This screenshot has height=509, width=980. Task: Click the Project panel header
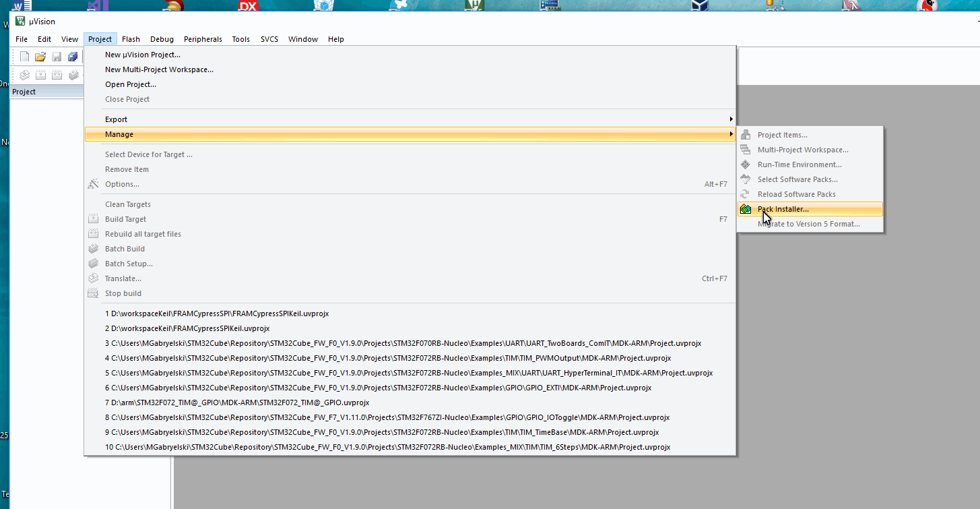(47, 92)
